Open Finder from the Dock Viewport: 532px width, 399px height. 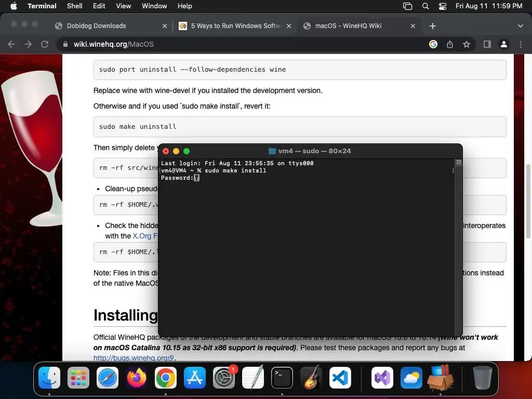[49, 378]
